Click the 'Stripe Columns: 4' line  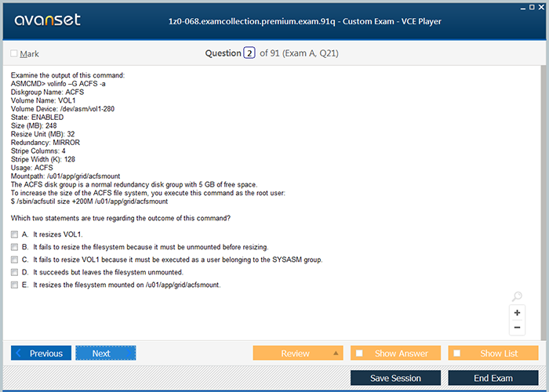pyautogui.click(x=38, y=151)
